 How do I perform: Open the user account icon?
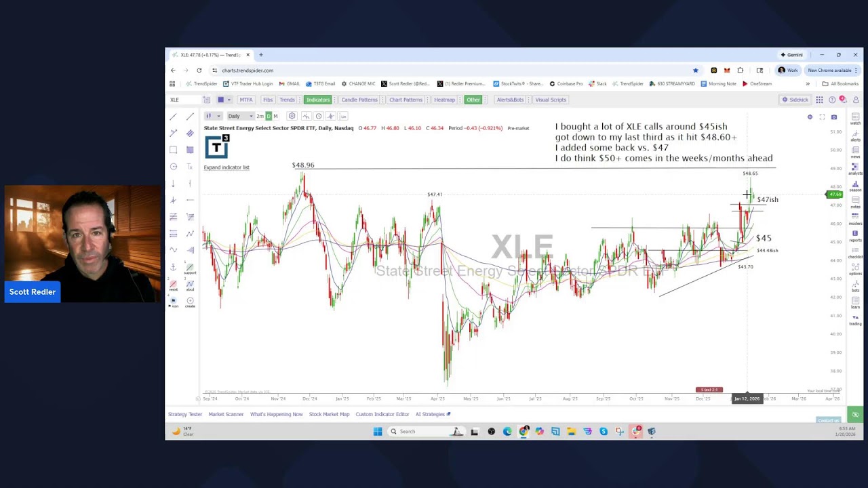click(856, 100)
